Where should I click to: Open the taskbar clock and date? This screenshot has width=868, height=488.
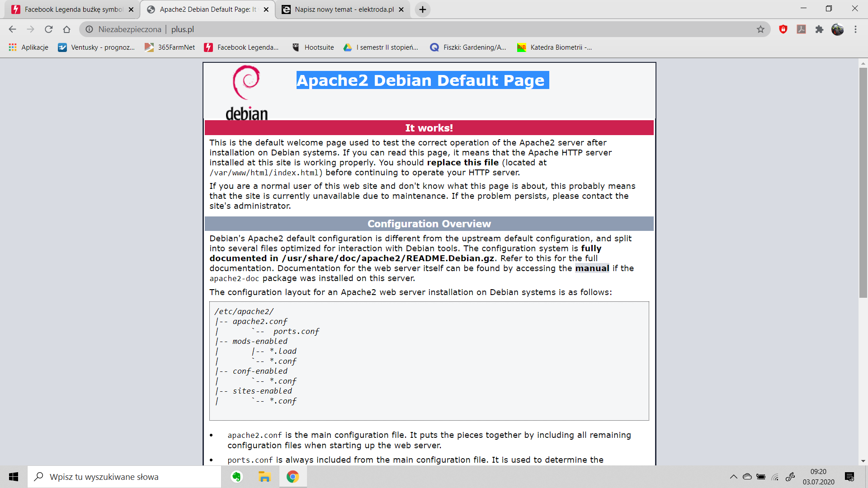pos(818,477)
